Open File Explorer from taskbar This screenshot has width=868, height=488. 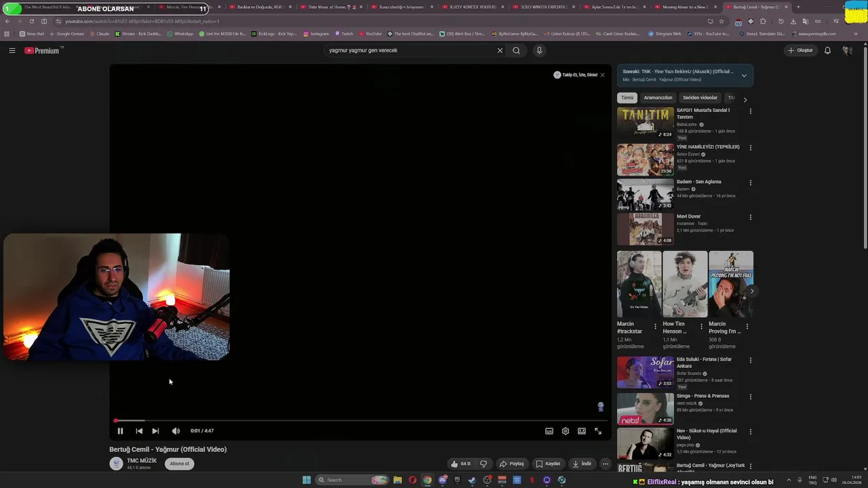pos(397,480)
